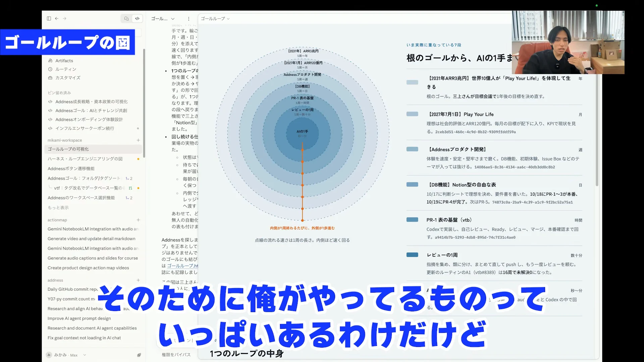Open ハーネス・ループエンジニアリングの図 session
Image resolution: width=644 pixels, height=362 pixels.
pos(85,159)
